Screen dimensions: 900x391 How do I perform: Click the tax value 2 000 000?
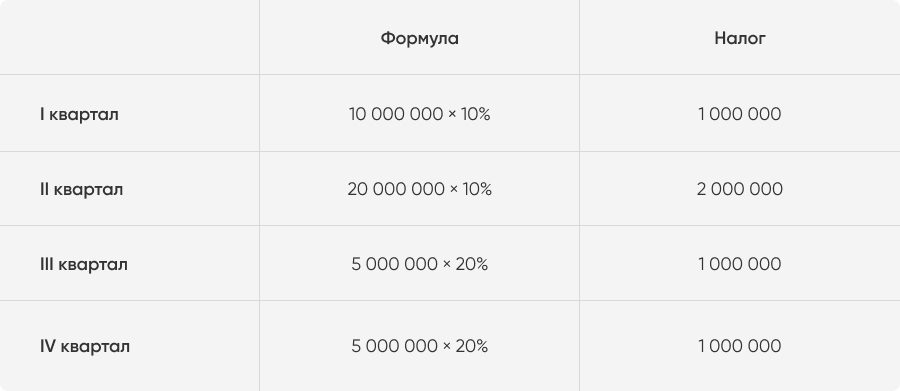[x=740, y=189]
